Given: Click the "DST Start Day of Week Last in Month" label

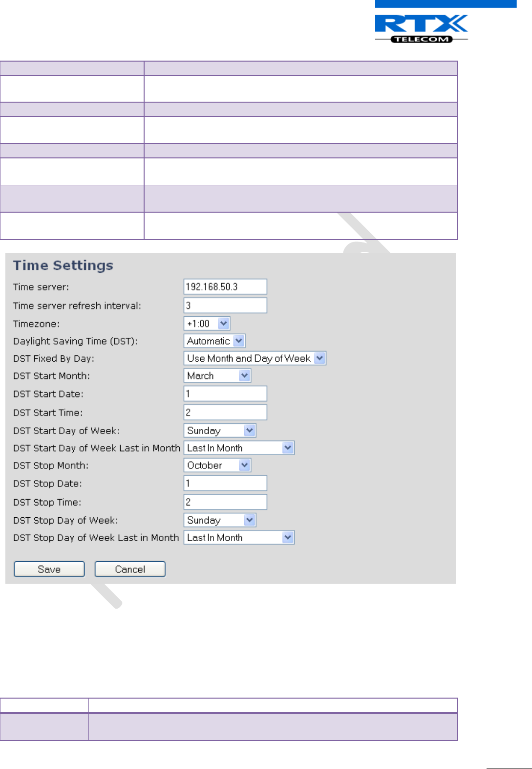Looking at the screenshot, I should point(97,448).
